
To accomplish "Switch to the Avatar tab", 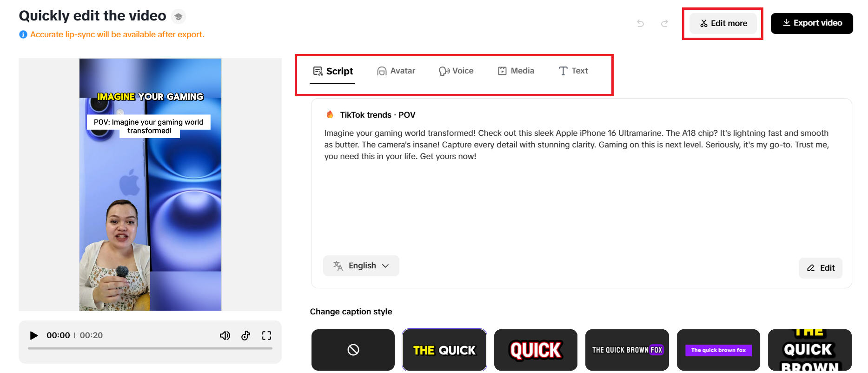I will [x=396, y=71].
